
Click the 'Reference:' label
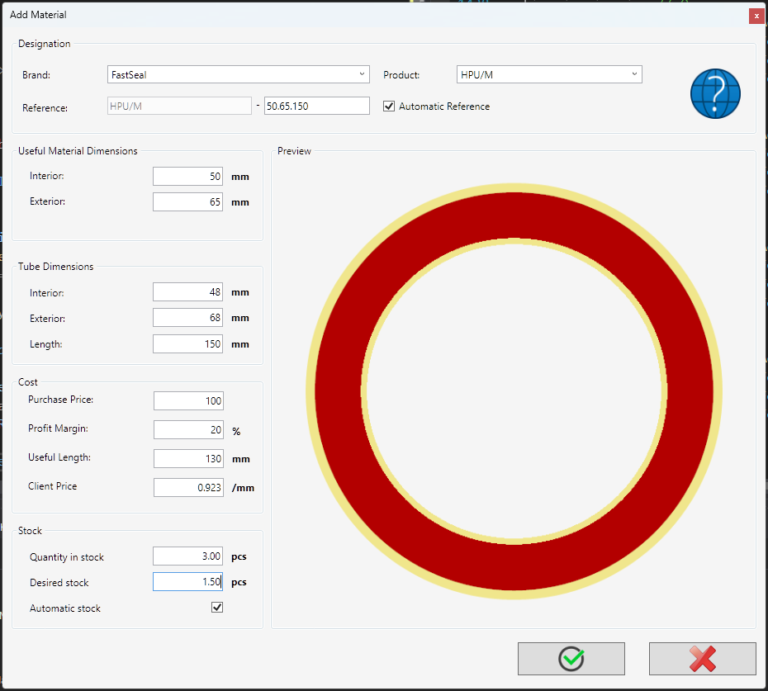tap(45, 108)
